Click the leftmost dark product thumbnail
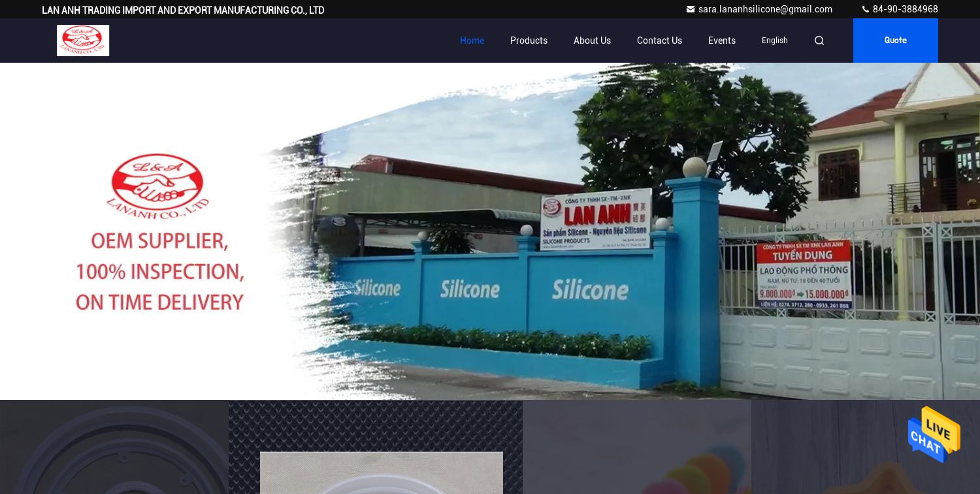980x494 pixels. point(114,448)
